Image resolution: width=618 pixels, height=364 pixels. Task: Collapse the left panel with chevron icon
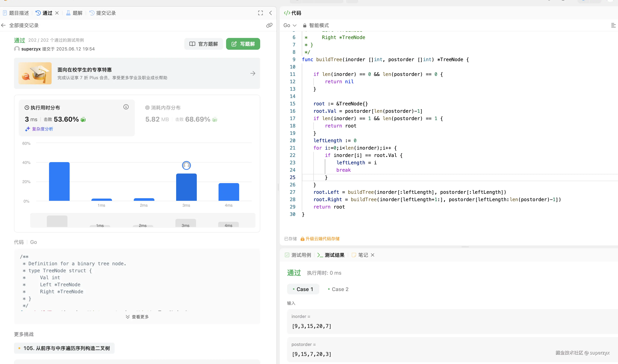click(270, 13)
